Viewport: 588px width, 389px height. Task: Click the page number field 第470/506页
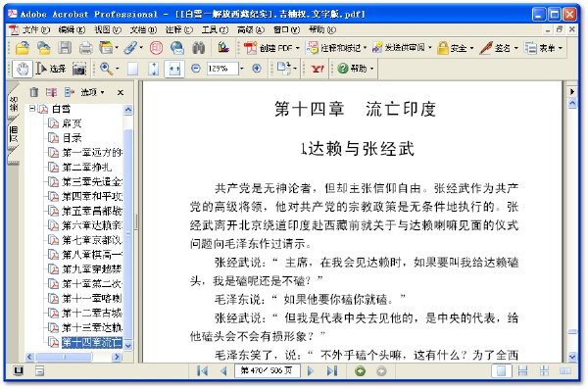click(x=267, y=371)
